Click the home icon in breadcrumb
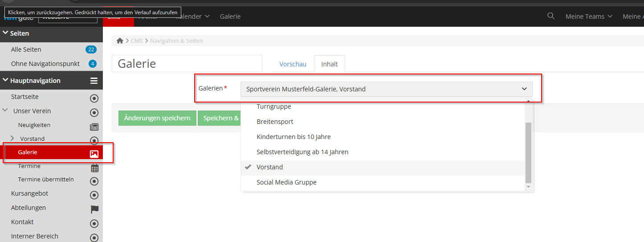 click(x=120, y=41)
